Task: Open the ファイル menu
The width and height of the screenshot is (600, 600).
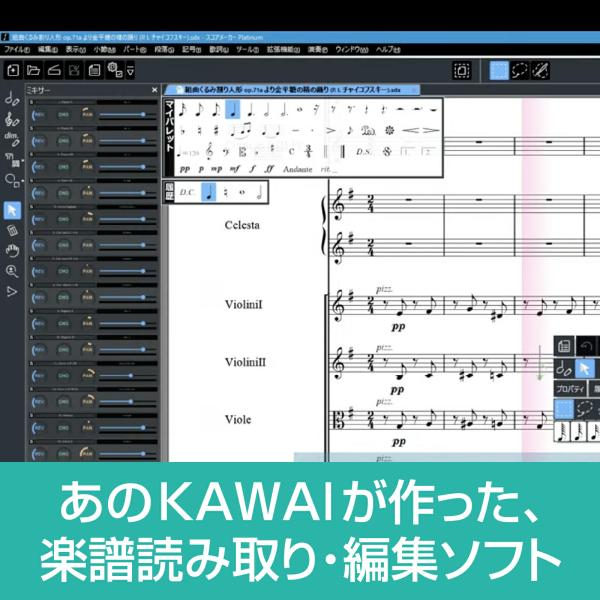Action: (x=17, y=50)
